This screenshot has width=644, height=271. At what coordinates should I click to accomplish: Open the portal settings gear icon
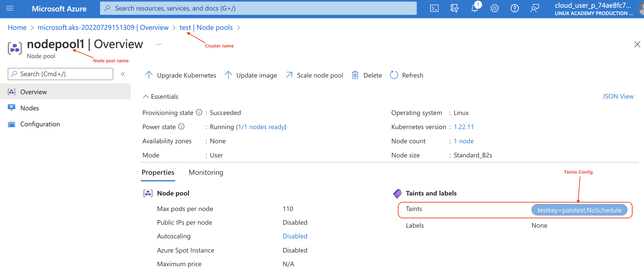pyautogui.click(x=494, y=8)
